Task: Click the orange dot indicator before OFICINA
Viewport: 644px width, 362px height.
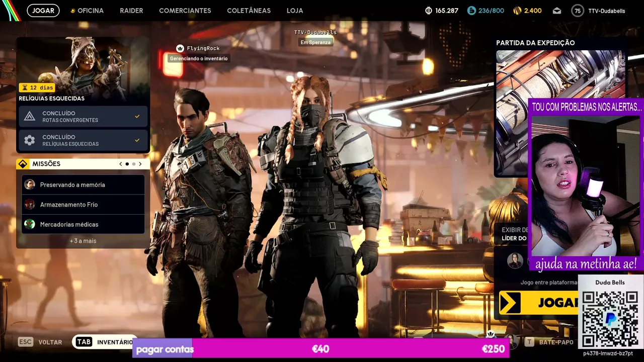Action: 72,11
